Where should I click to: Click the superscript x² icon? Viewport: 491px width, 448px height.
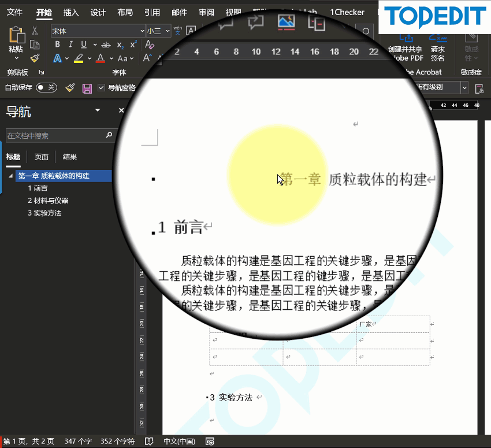tap(133, 45)
